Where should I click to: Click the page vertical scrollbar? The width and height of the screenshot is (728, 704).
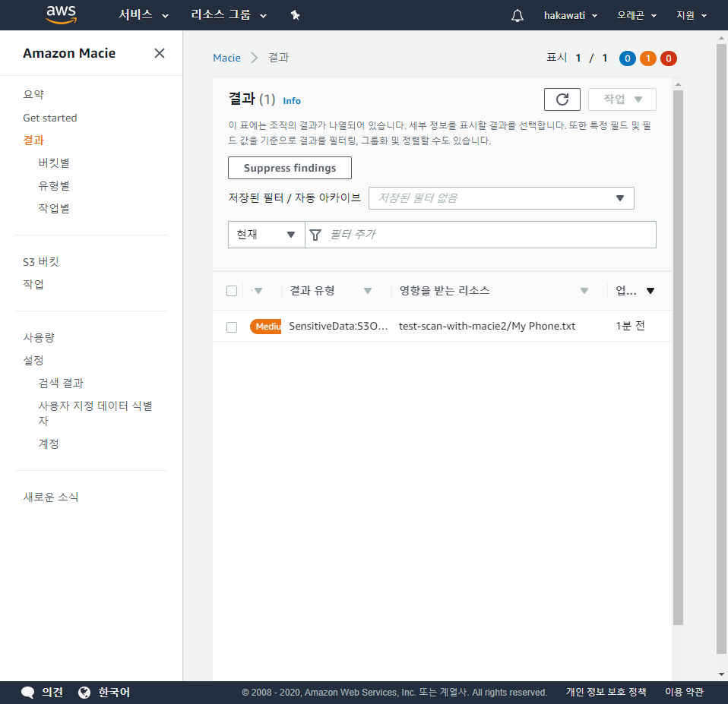(721, 348)
